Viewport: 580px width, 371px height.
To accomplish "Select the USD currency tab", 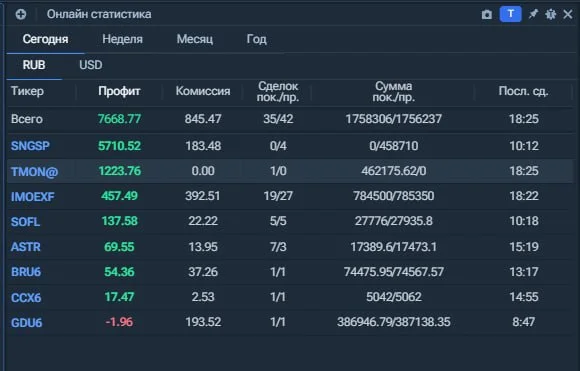I will tap(91, 65).
